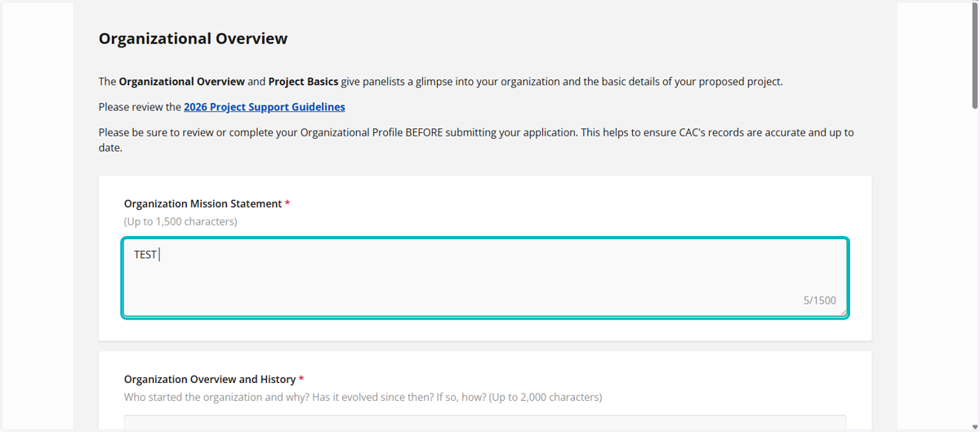Click into the Organization Mission Statement text area
980x432 pixels.
(485, 278)
